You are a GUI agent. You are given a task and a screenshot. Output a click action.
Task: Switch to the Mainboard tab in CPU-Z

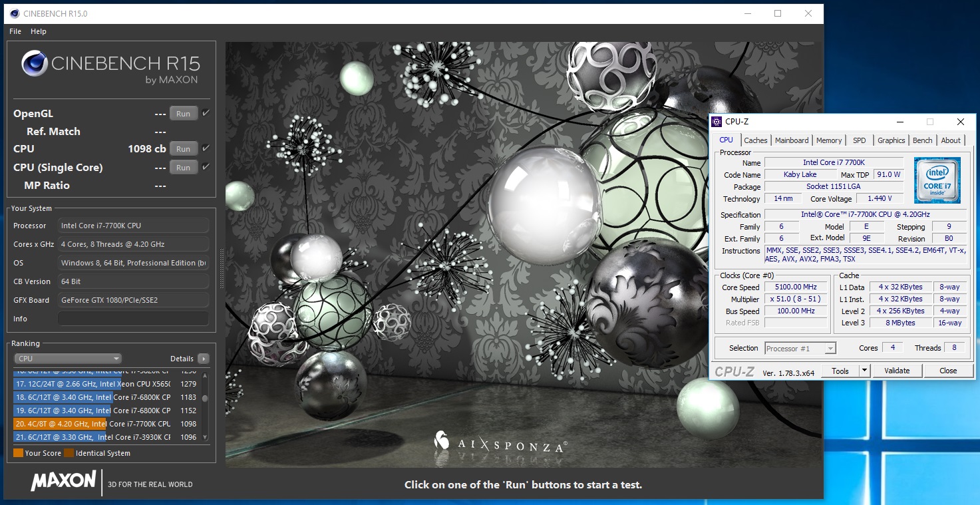(792, 140)
